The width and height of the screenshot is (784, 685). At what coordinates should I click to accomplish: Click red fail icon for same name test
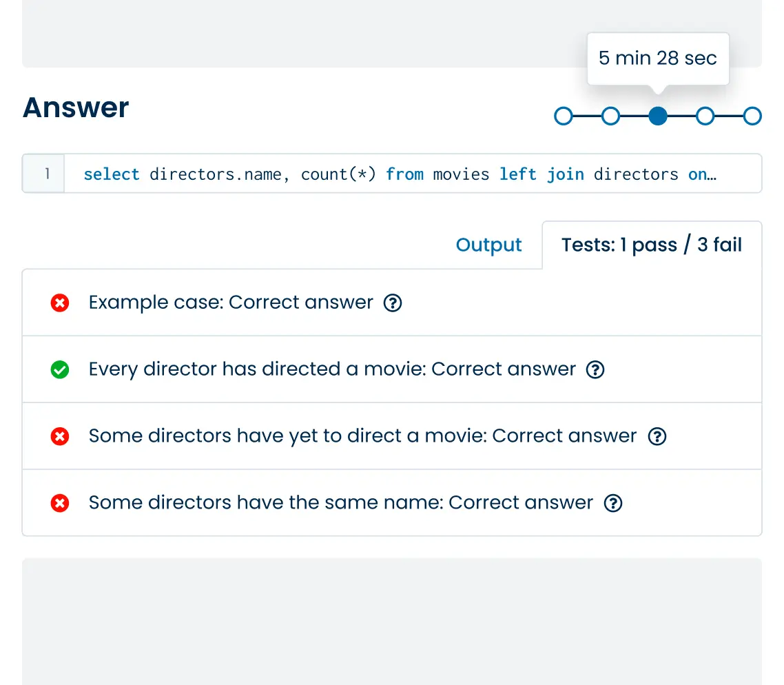tap(60, 503)
